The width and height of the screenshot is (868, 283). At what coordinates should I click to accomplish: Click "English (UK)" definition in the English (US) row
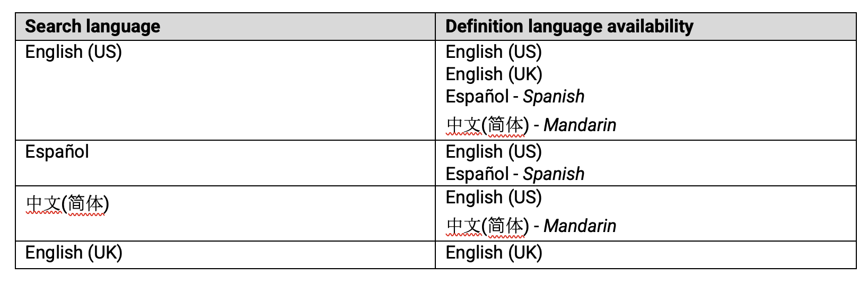(x=494, y=74)
